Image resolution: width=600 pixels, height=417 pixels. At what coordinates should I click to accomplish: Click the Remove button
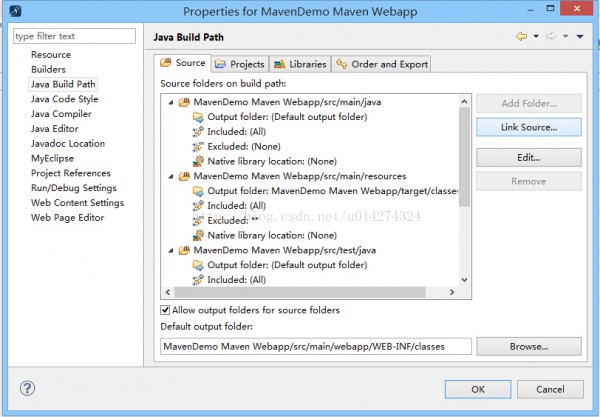[x=529, y=181]
